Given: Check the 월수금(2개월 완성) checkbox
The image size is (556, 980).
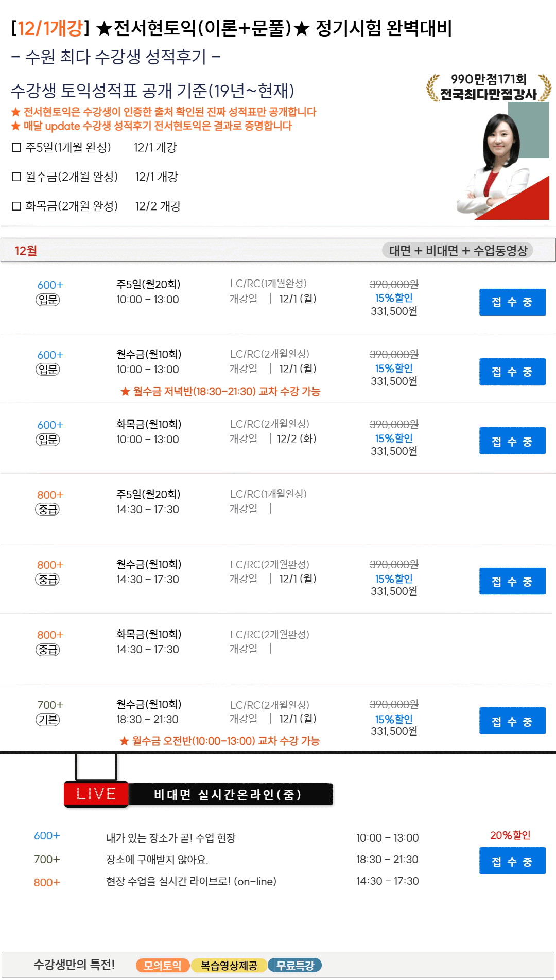Looking at the screenshot, I should coord(16,177).
